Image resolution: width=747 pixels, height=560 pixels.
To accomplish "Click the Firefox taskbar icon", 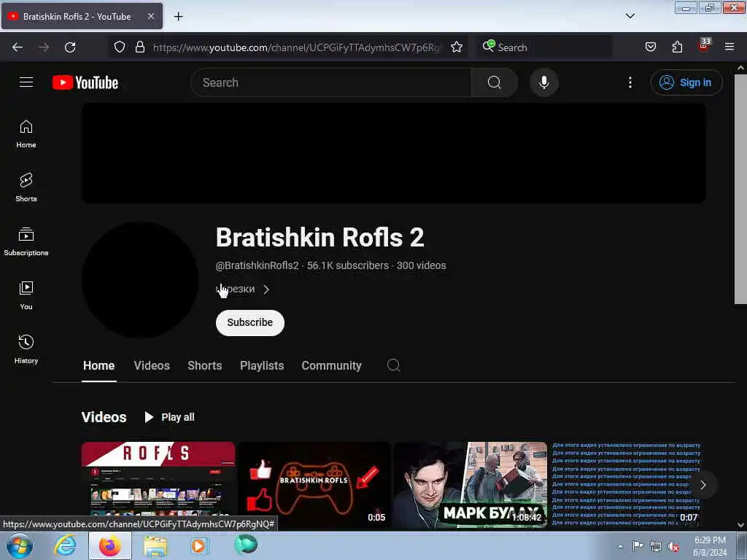I will tap(110, 546).
